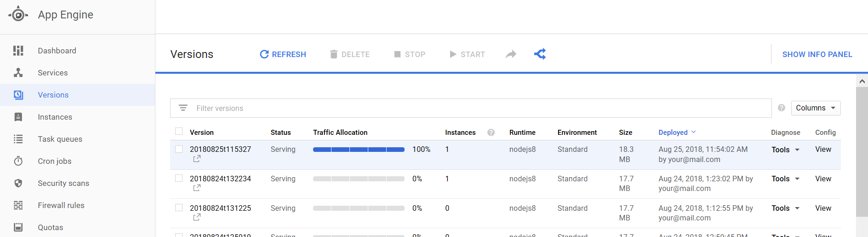Click the Aug 25, 2018 deployed date cell

coord(703,154)
